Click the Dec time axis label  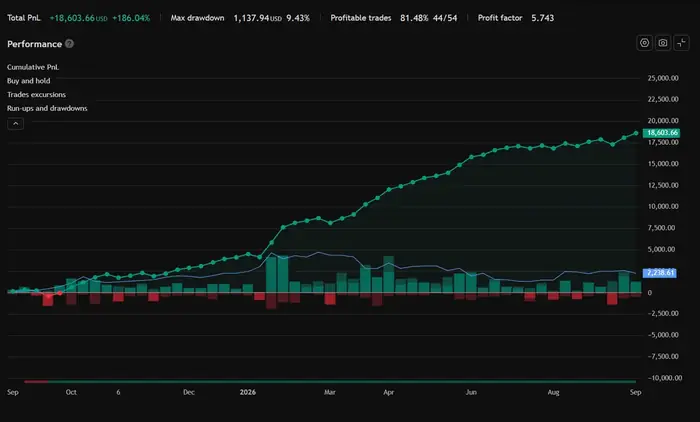point(189,392)
